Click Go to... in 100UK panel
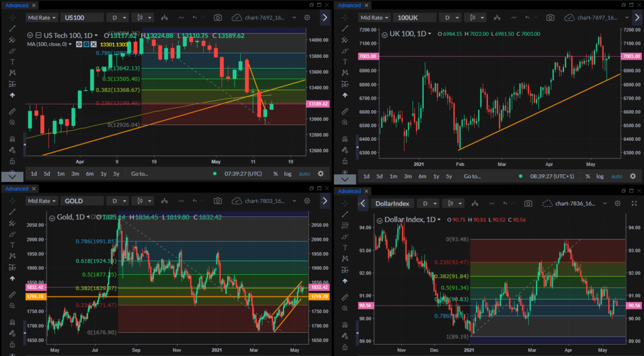The image size is (644, 356). [472, 176]
